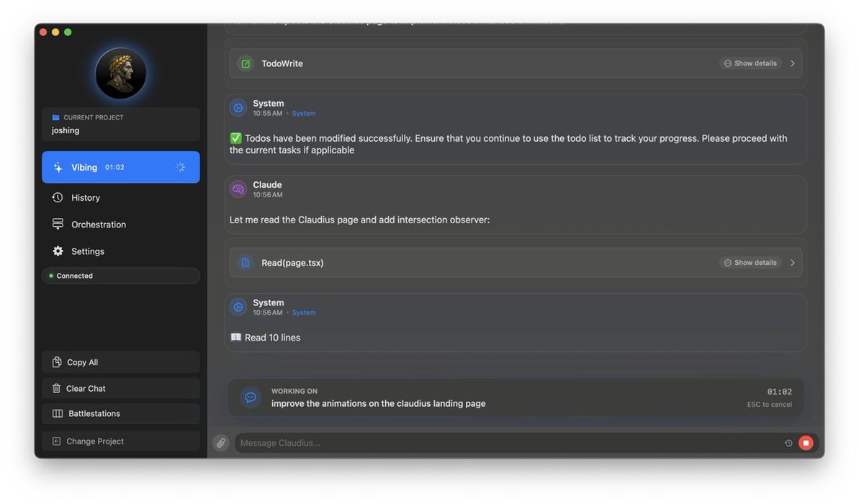
Task: Click the TodoWrite checklist icon
Action: pos(246,63)
